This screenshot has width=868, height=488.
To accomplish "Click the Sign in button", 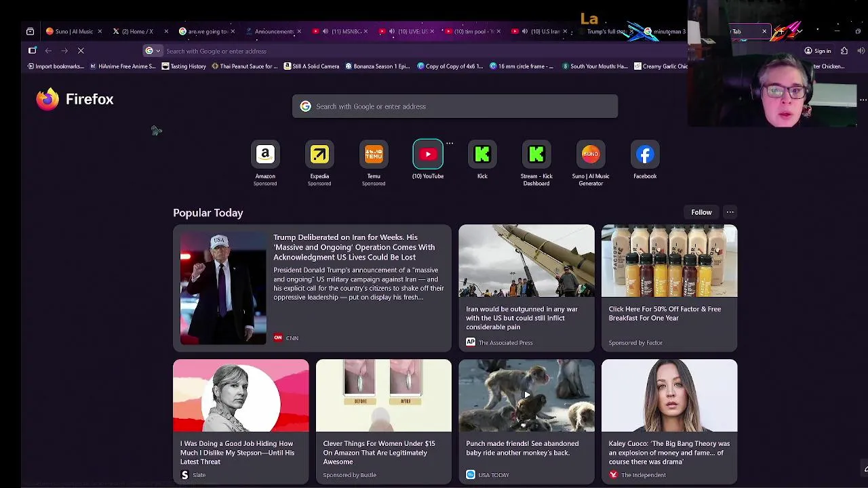I will point(818,51).
